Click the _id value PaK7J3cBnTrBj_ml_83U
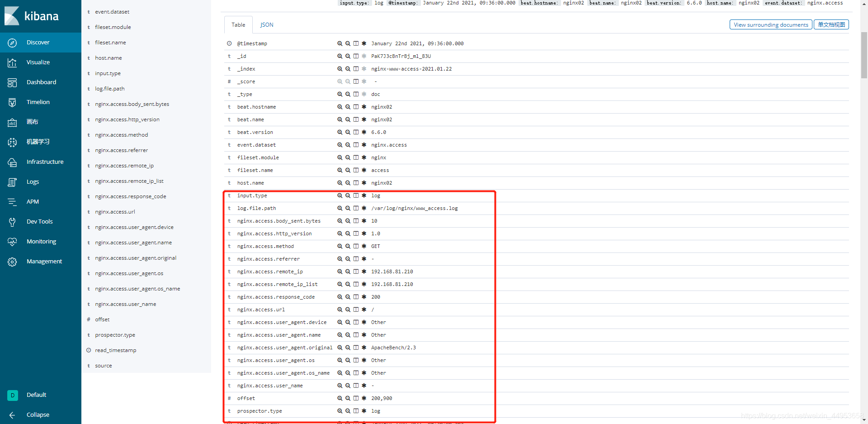The height and width of the screenshot is (424, 868). click(401, 56)
